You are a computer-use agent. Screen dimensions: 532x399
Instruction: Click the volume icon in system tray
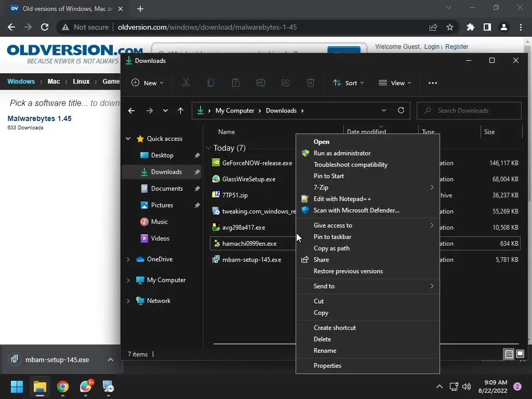[467, 387]
